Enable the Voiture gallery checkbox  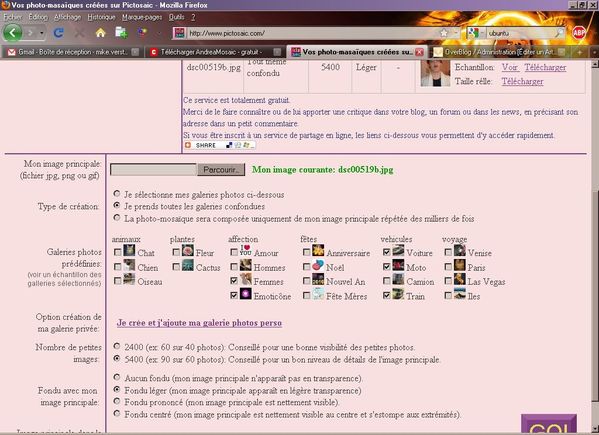point(386,252)
